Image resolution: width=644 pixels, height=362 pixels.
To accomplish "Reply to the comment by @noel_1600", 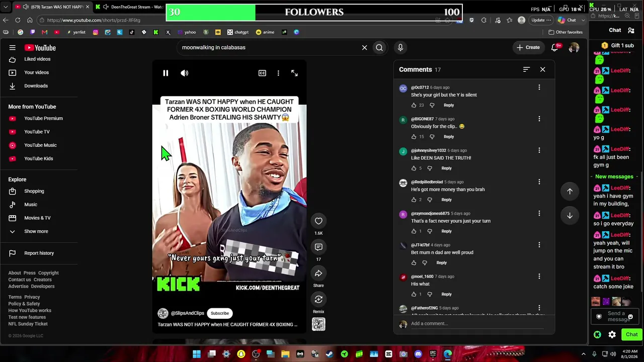I will pos(446,295).
